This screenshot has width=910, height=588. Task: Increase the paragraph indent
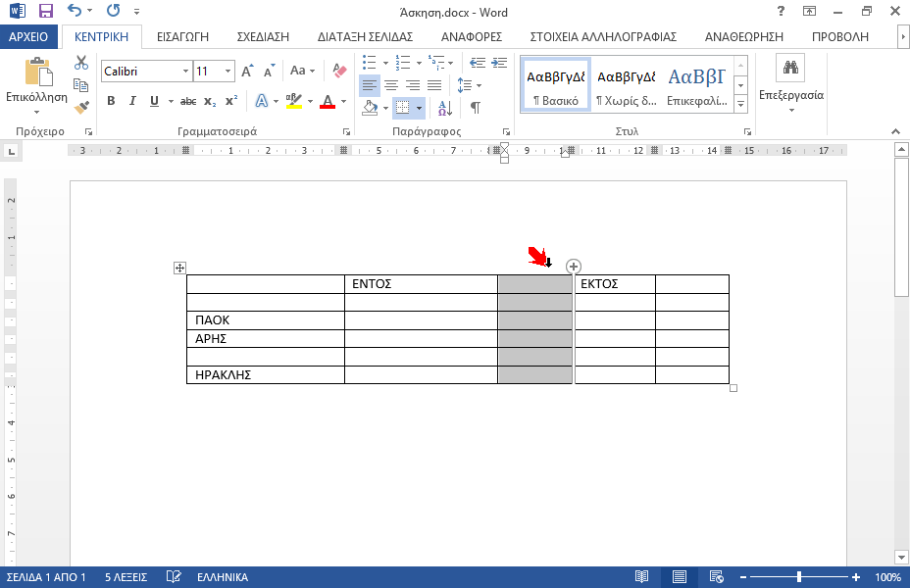tap(499, 63)
